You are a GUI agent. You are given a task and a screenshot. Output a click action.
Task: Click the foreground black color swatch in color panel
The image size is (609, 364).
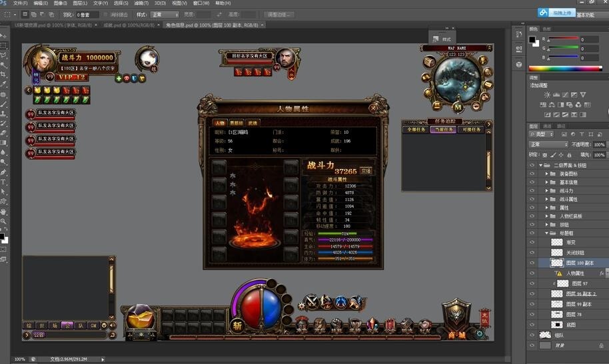click(532, 39)
